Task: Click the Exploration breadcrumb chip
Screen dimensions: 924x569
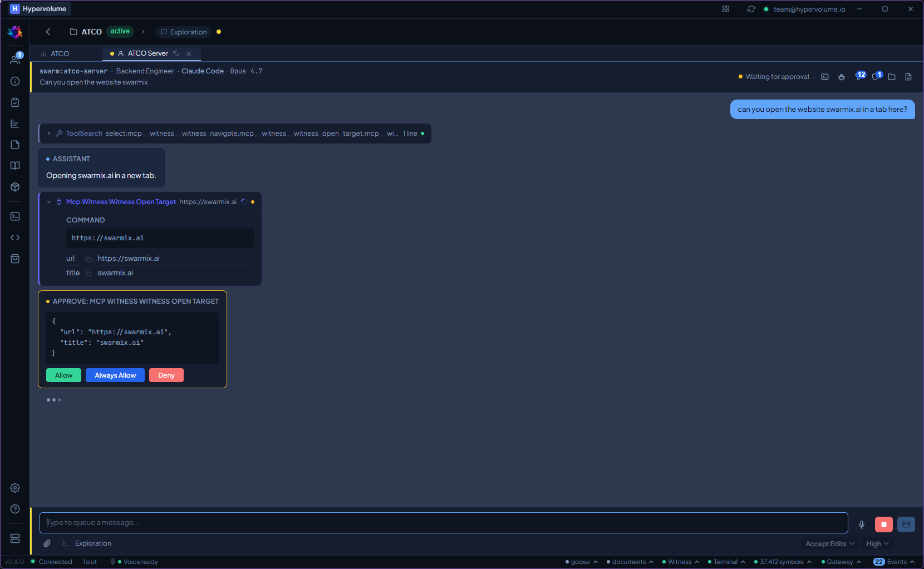Action: tap(184, 32)
